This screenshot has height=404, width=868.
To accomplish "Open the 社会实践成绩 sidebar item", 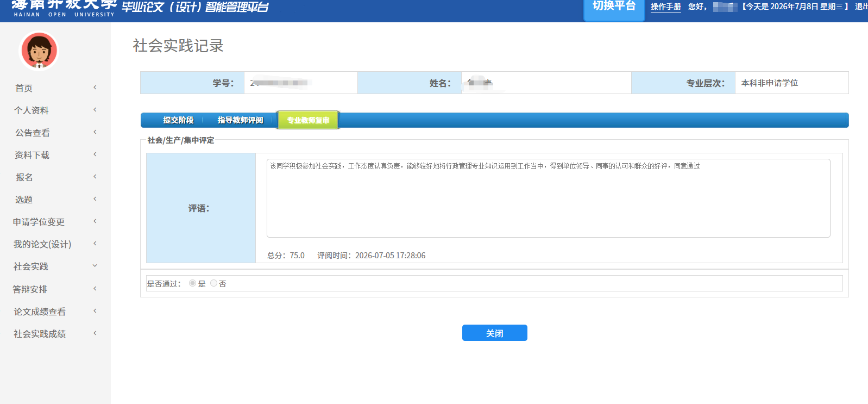I will [x=40, y=334].
